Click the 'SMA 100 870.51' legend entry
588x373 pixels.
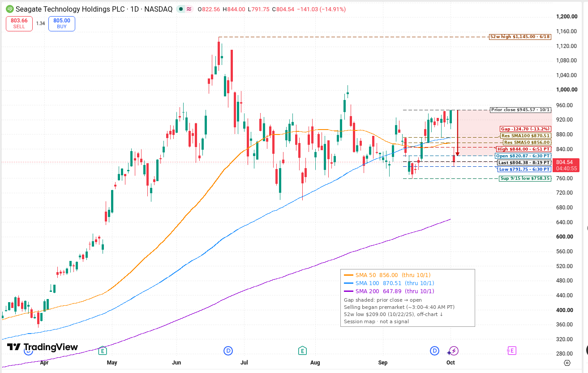click(x=389, y=283)
